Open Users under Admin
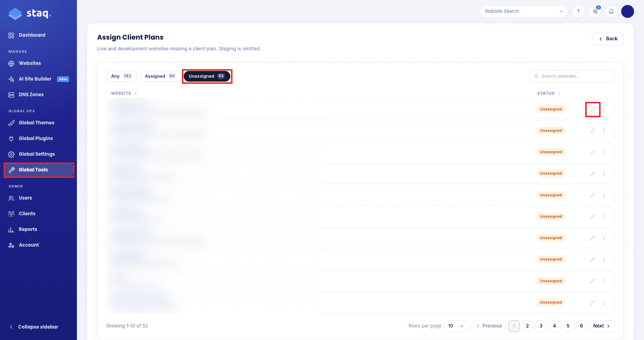This screenshot has width=644, height=340. [x=21, y=198]
